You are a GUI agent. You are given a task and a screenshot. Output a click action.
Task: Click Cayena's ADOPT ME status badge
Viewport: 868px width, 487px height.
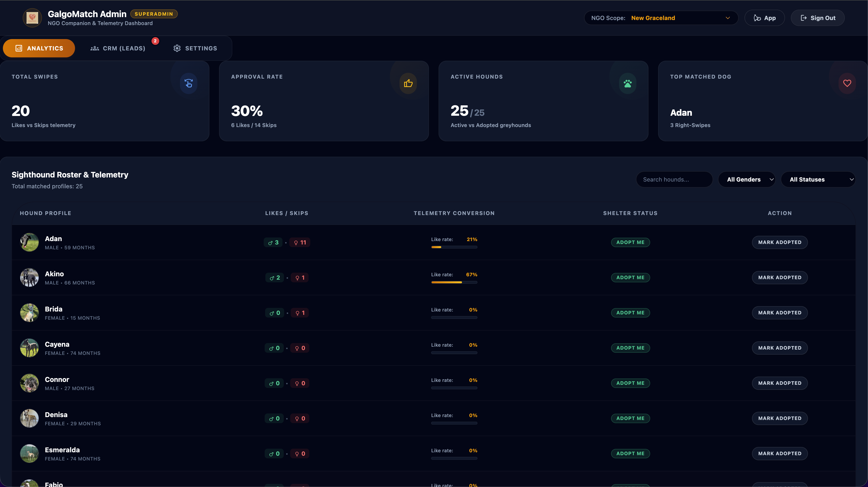tap(630, 348)
